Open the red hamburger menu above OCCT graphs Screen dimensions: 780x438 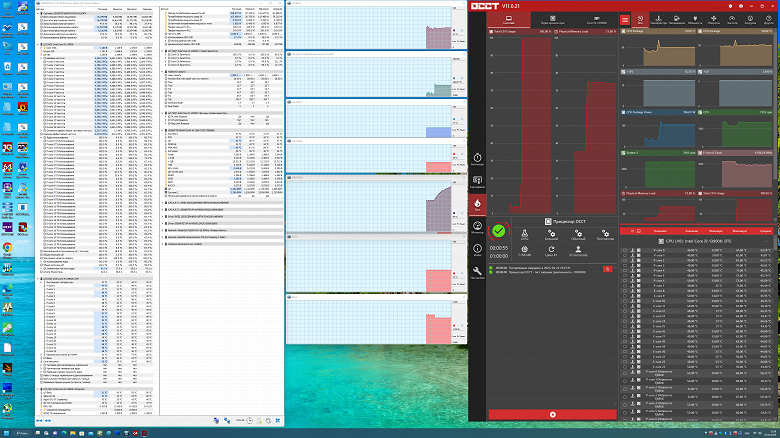[x=625, y=20]
